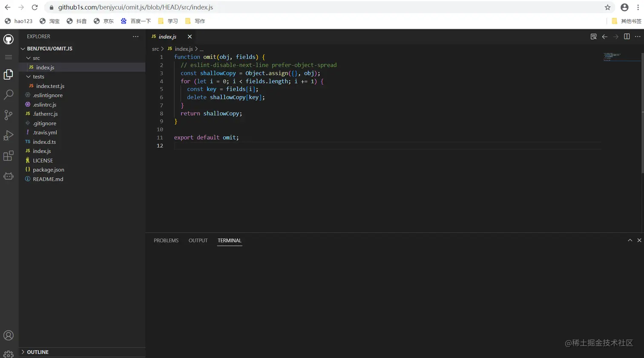Image resolution: width=644 pixels, height=358 pixels.
Task: Click the breadcrumb trailing ellipsis
Action: 201,49
